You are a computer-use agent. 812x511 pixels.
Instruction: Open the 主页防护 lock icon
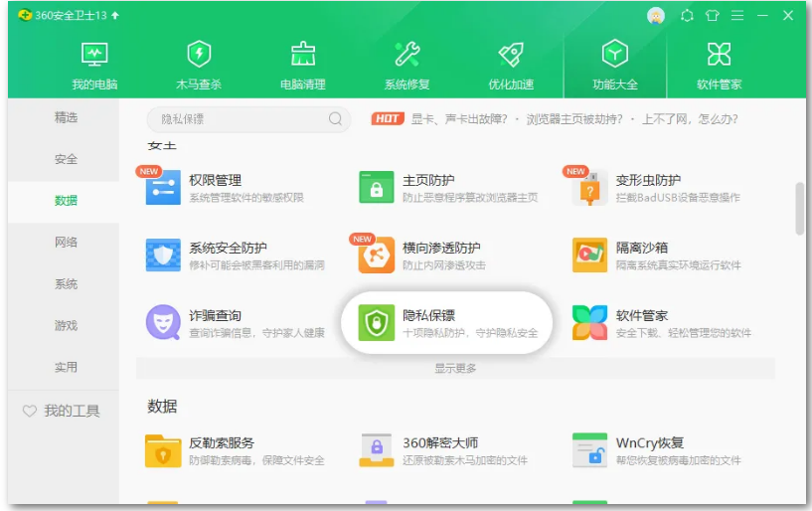[x=377, y=187]
